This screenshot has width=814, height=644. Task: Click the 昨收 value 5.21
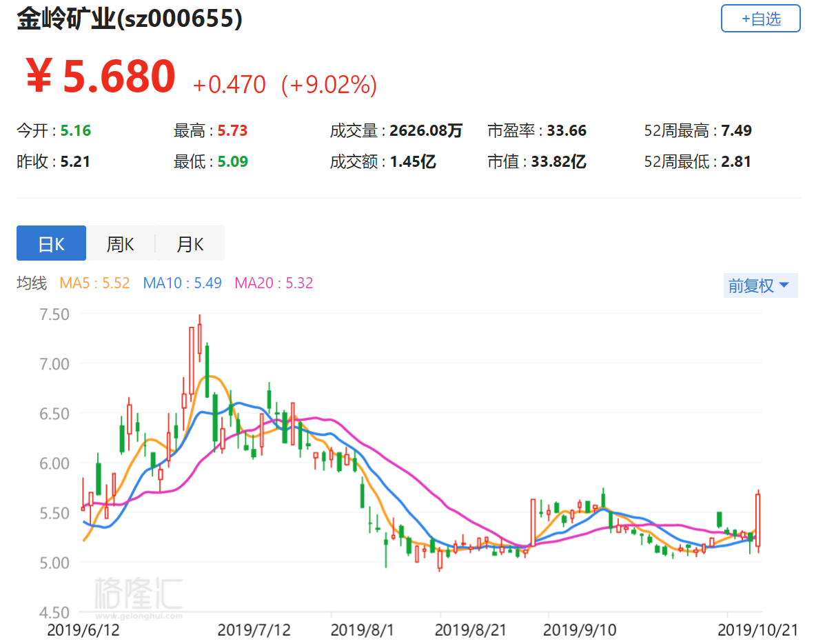click(x=75, y=161)
